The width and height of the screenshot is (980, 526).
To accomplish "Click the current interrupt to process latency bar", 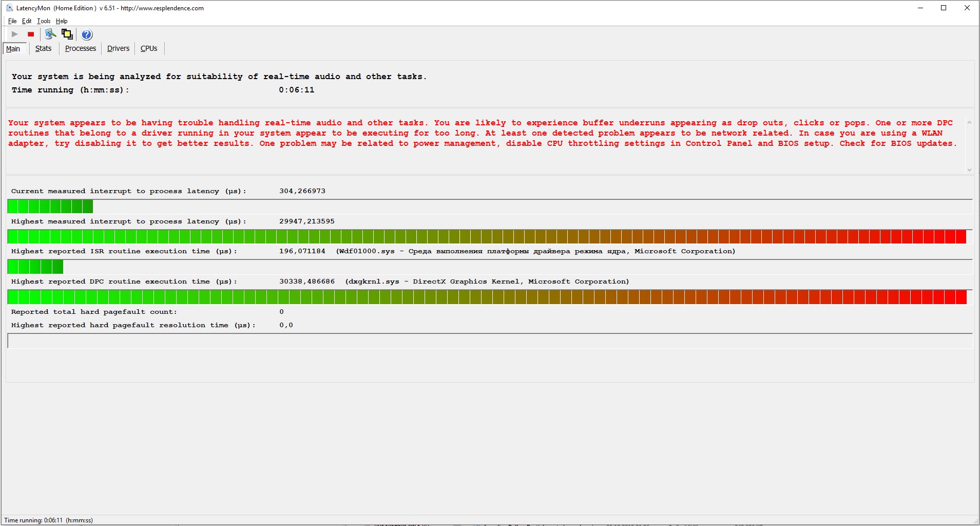I will [x=490, y=206].
